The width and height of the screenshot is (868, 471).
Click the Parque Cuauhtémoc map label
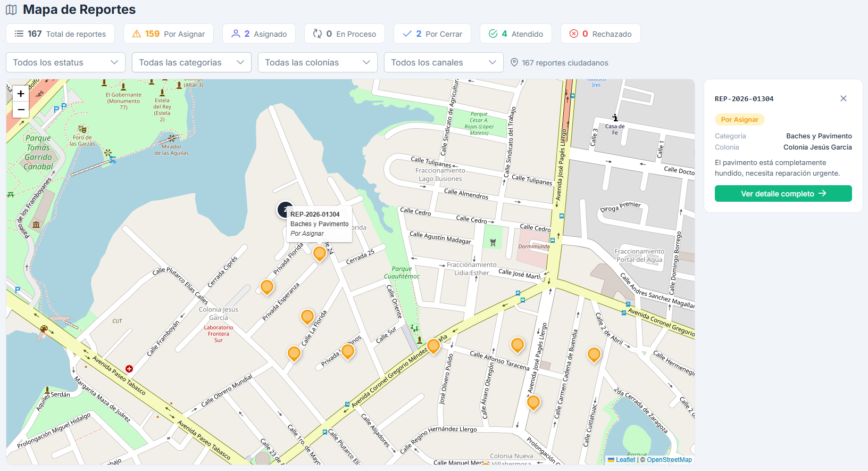tap(402, 272)
